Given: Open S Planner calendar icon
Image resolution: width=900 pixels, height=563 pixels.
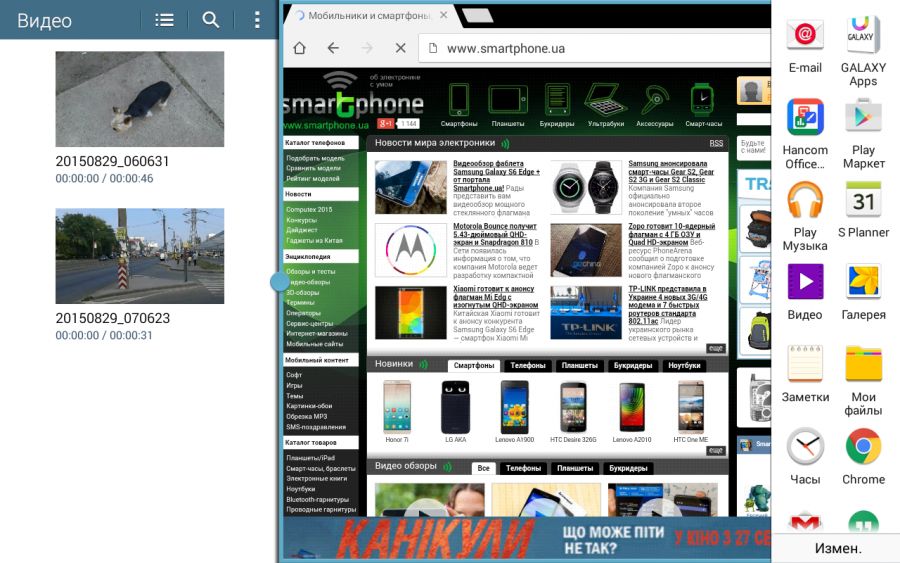Looking at the screenshot, I should point(863,200).
